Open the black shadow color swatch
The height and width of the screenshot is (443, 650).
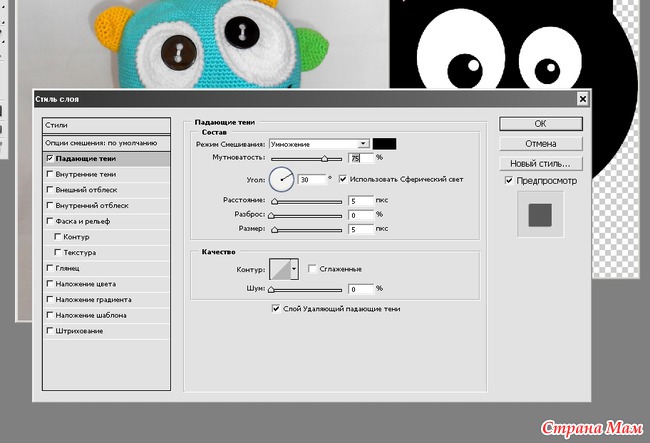pyautogui.click(x=385, y=144)
